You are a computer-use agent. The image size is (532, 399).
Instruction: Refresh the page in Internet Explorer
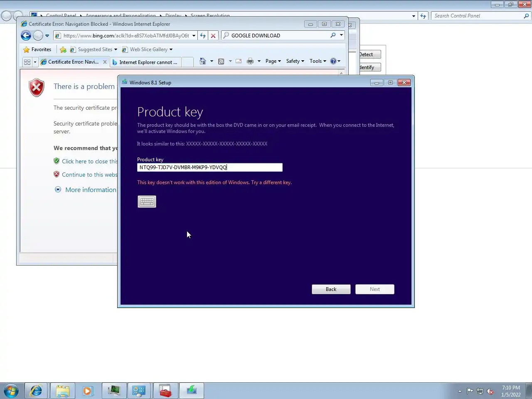203,36
